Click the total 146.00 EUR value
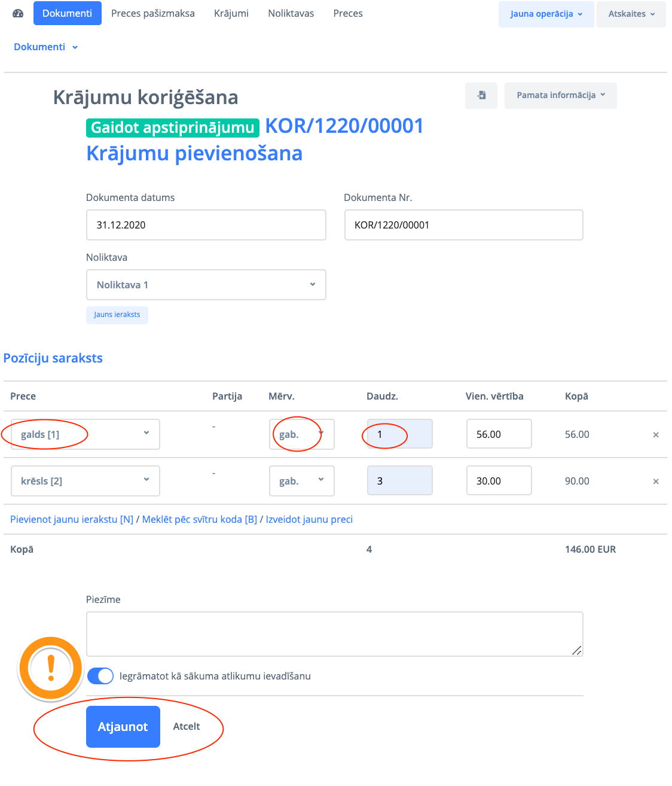 (x=590, y=549)
